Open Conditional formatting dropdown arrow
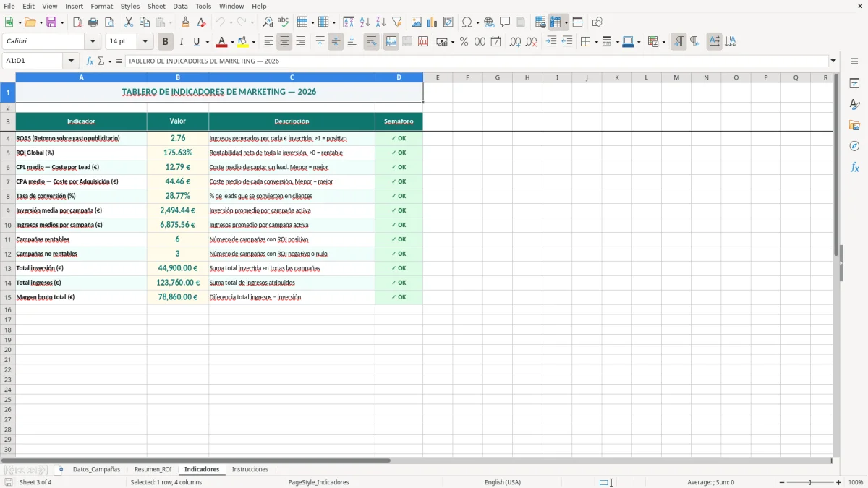The height and width of the screenshot is (488, 868). click(663, 42)
